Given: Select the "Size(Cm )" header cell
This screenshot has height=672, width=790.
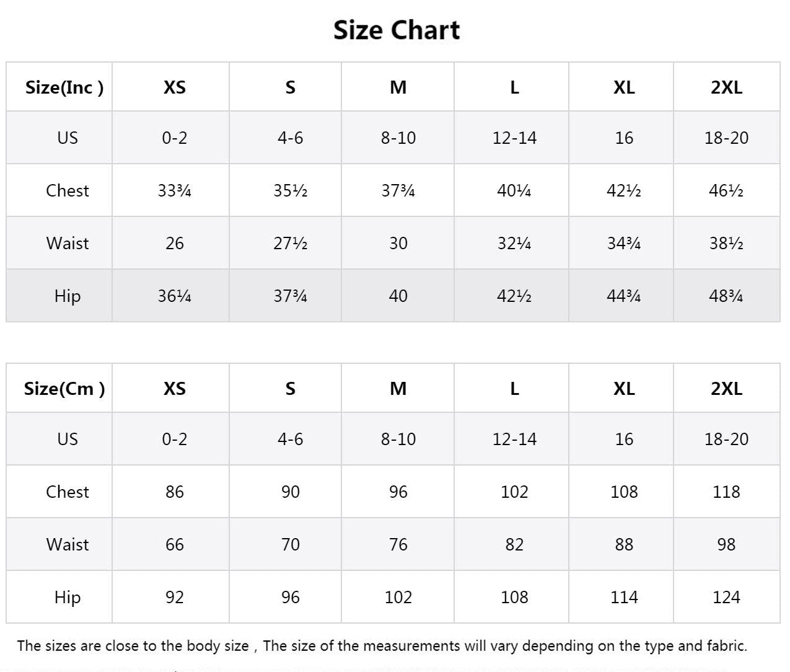Looking at the screenshot, I should 64,389.
